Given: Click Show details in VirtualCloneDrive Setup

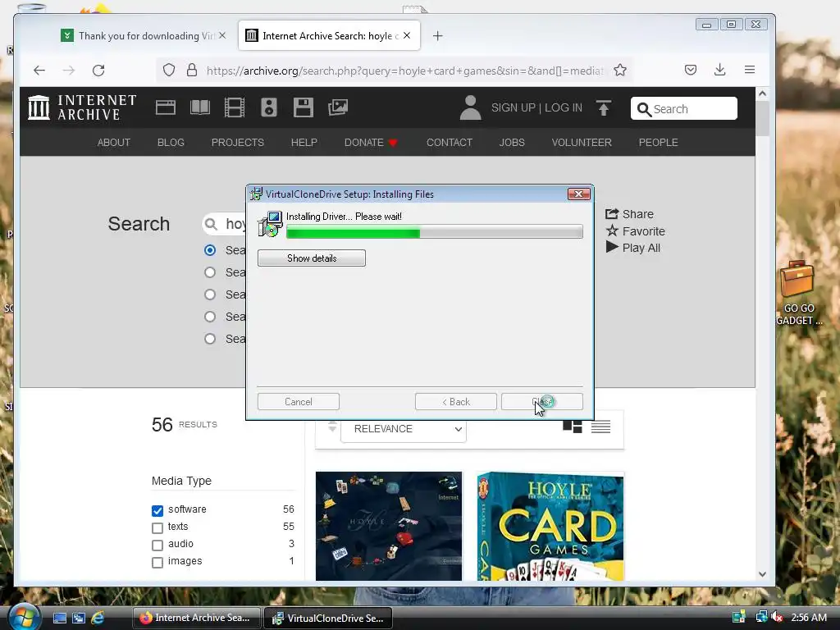Looking at the screenshot, I should pos(312,258).
